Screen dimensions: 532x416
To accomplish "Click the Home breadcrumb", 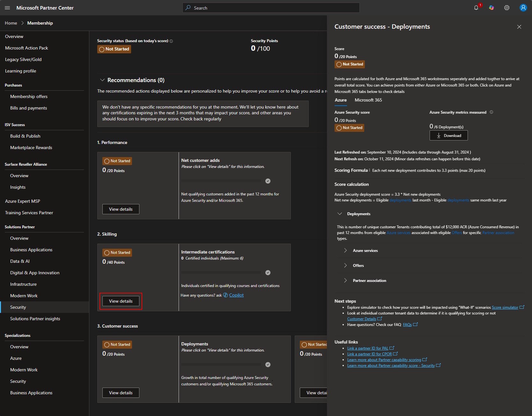I will 11,23.
